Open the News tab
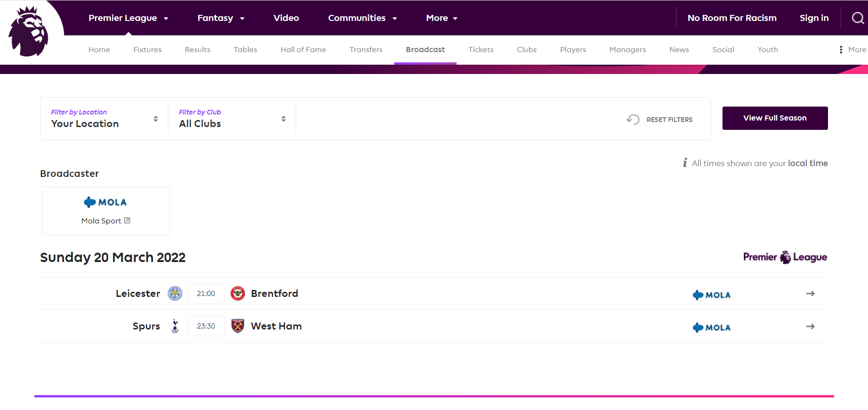The image size is (868, 410). (679, 50)
